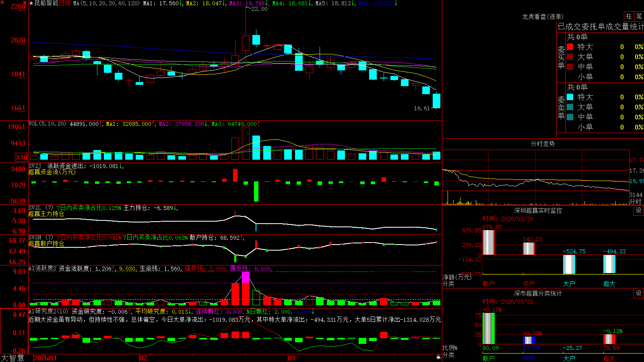Click the 大智慧 logo at bottom-left
Viewport: 644px width, 362px height.
coord(12,358)
